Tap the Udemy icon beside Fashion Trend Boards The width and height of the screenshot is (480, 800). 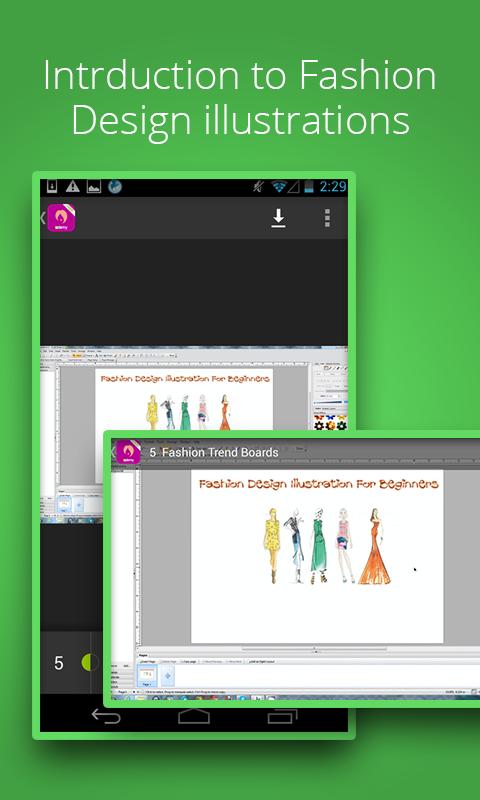128,452
